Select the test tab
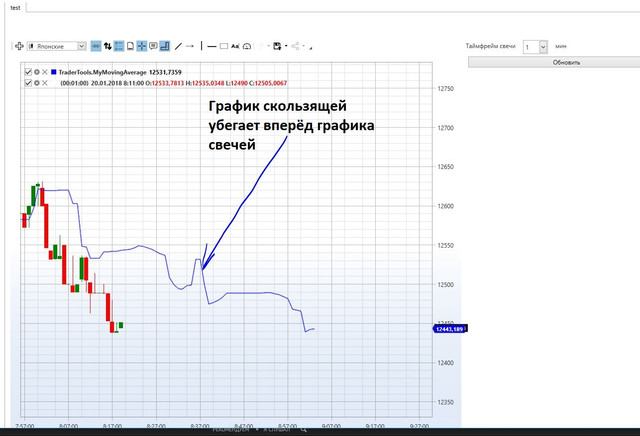The width and height of the screenshot is (640, 436). pos(15,8)
